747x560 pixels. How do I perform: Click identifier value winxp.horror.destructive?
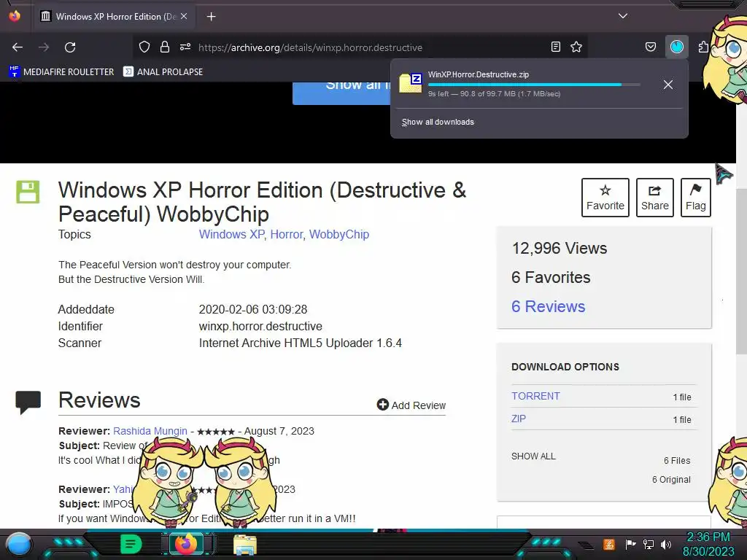260,326
